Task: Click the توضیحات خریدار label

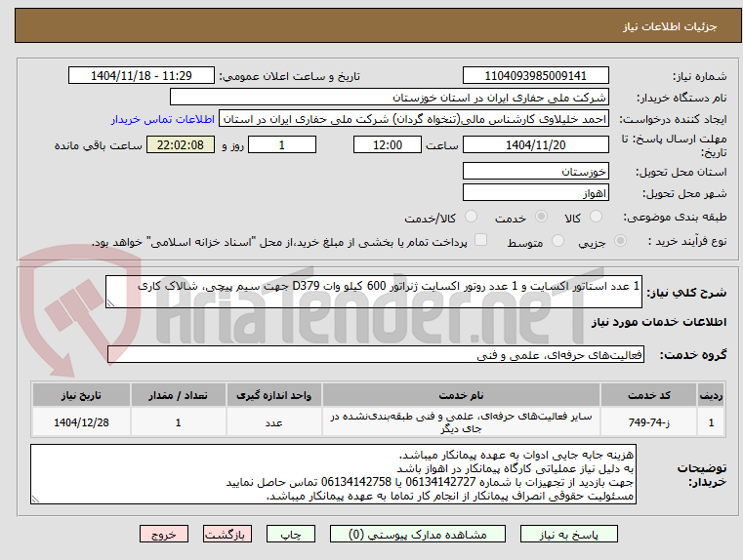Action: tap(702, 475)
